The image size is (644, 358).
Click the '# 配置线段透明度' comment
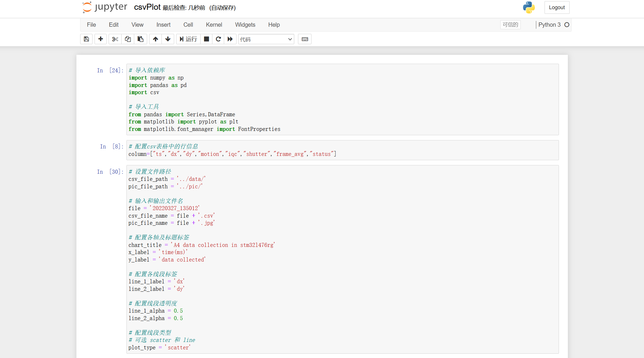(153, 303)
